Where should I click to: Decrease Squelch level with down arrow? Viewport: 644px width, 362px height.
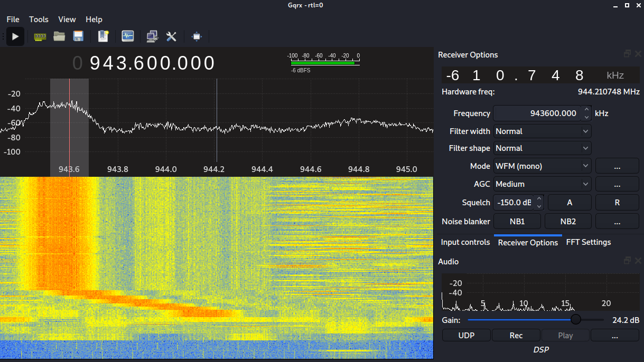(x=539, y=206)
